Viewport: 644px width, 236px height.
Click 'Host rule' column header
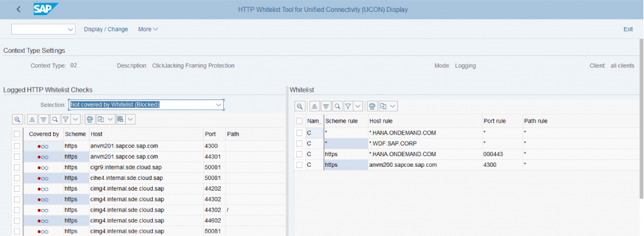(x=425, y=121)
